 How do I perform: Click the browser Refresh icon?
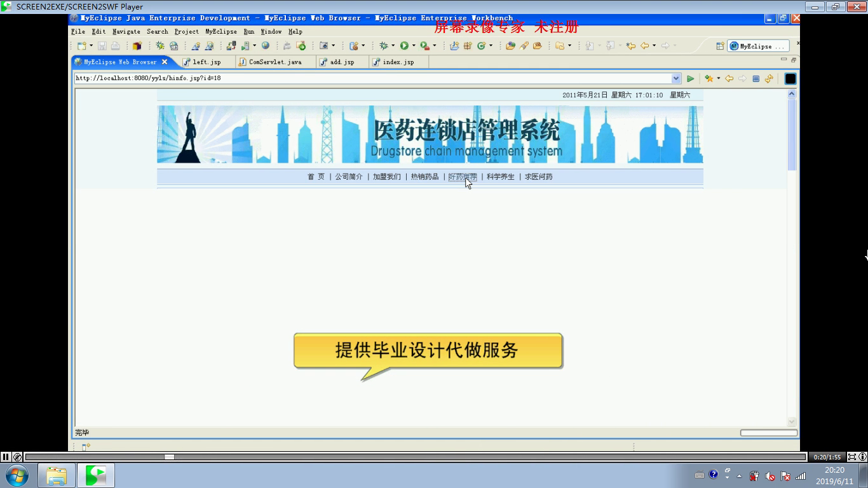point(769,79)
